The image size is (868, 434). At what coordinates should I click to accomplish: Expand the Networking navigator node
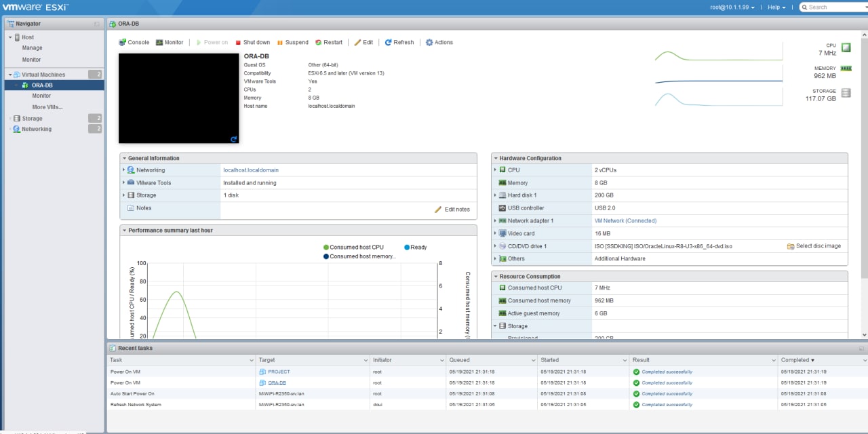[10, 129]
